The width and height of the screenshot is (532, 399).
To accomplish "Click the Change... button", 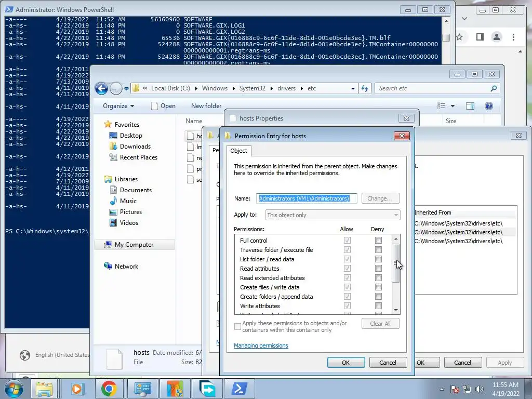I will tap(380, 198).
